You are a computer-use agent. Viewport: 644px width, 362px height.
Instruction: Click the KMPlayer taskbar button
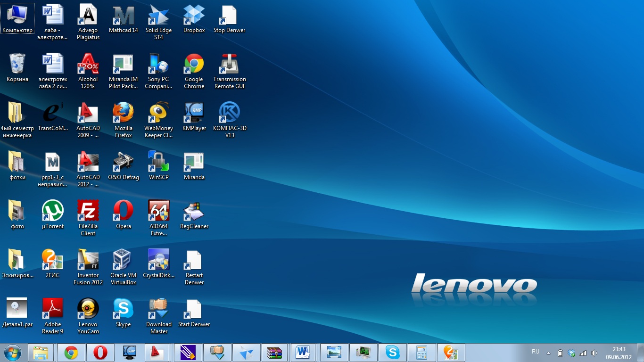(x=130, y=353)
